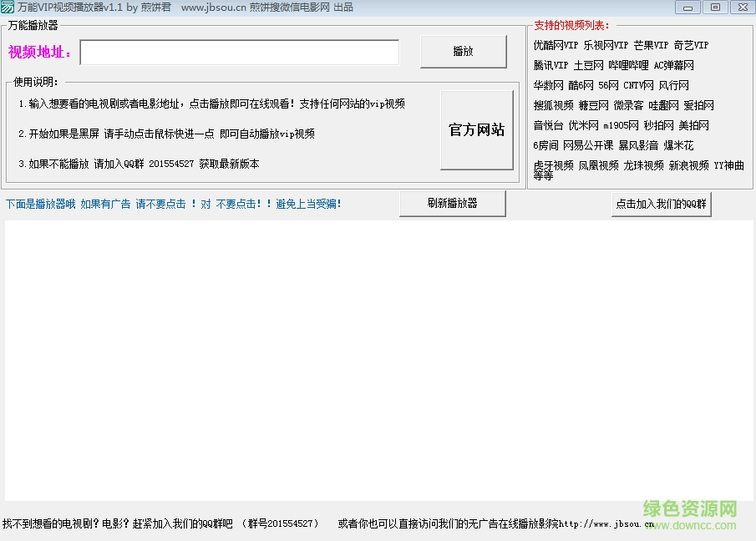Screen dimensions: 756x541
Task: Click 刷新播放器 to refresh the player
Action: (452, 203)
